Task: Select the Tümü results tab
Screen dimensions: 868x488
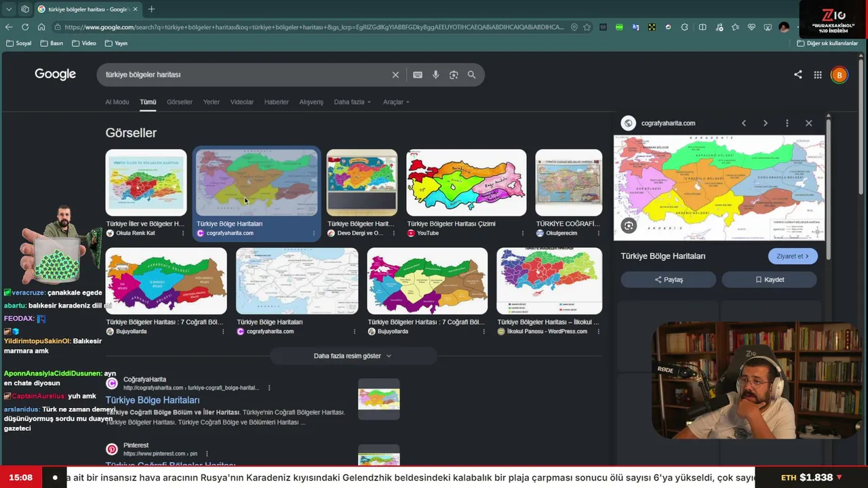Action: (x=148, y=102)
